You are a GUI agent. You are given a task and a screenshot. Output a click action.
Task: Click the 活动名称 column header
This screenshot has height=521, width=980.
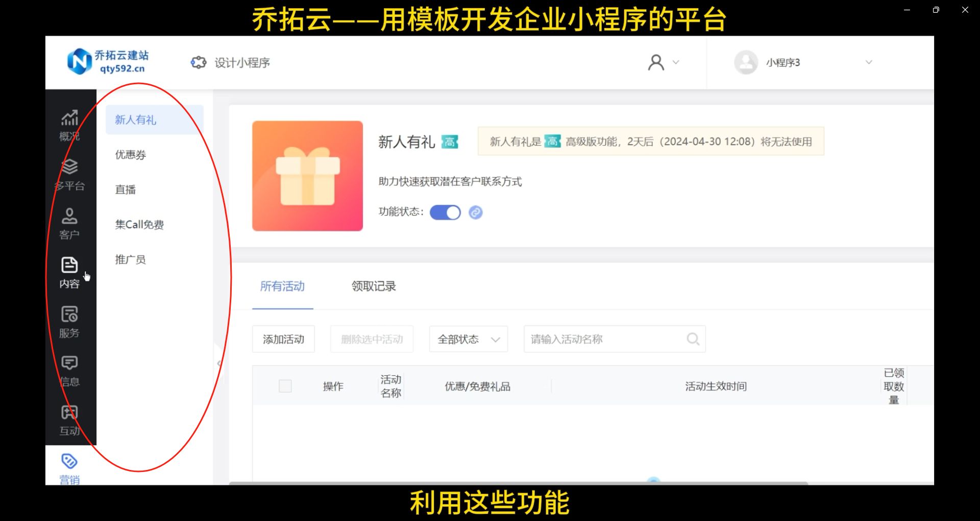click(391, 386)
